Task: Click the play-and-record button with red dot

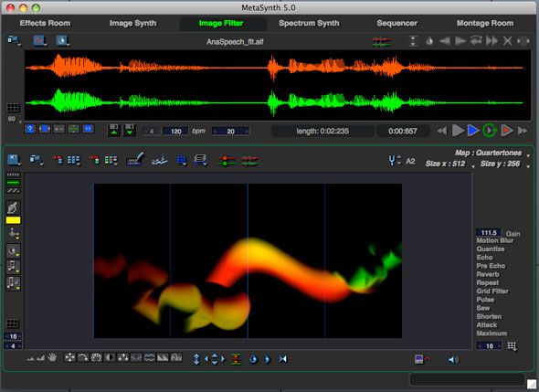Action: click(x=507, y=131)
